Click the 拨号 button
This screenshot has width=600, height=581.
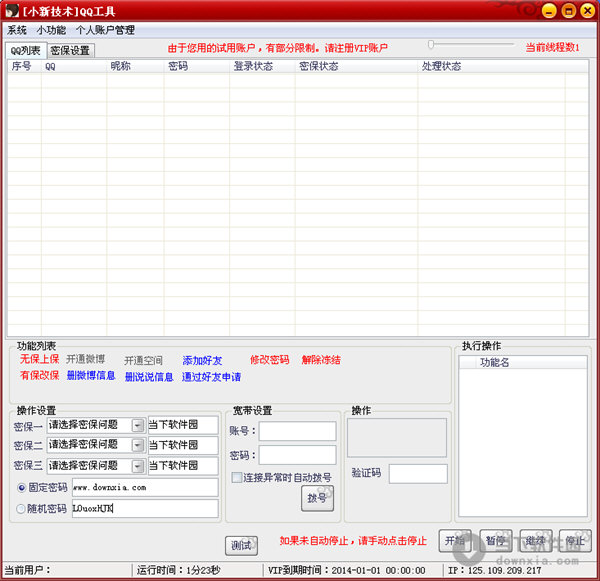tap(317, 498)
